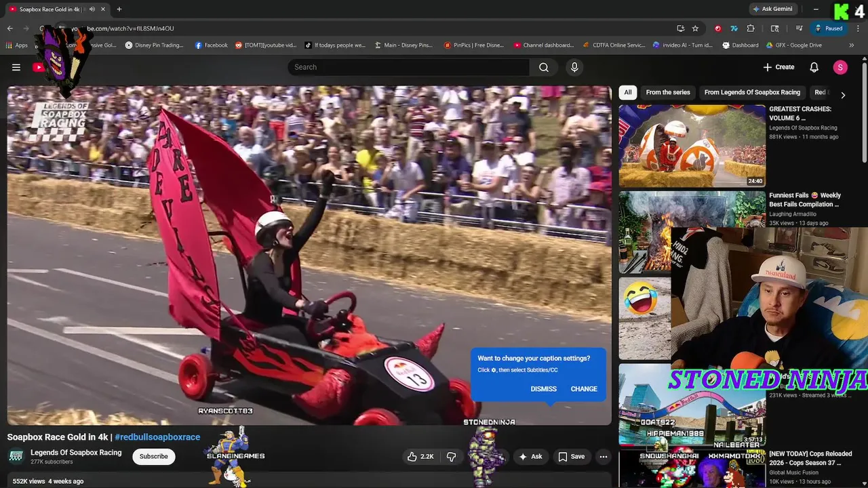
Task: Open the red extension icon in toolbar
Action: 717,28
